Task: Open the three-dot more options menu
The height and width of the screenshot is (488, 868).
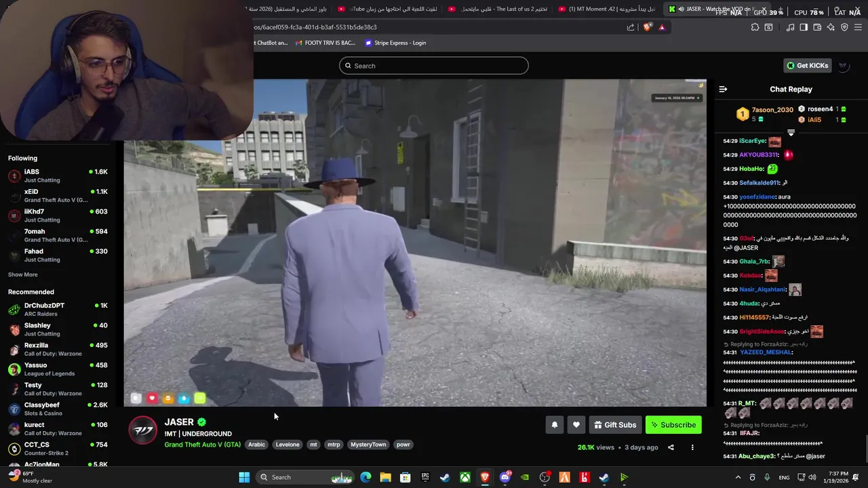Action: 692,447
